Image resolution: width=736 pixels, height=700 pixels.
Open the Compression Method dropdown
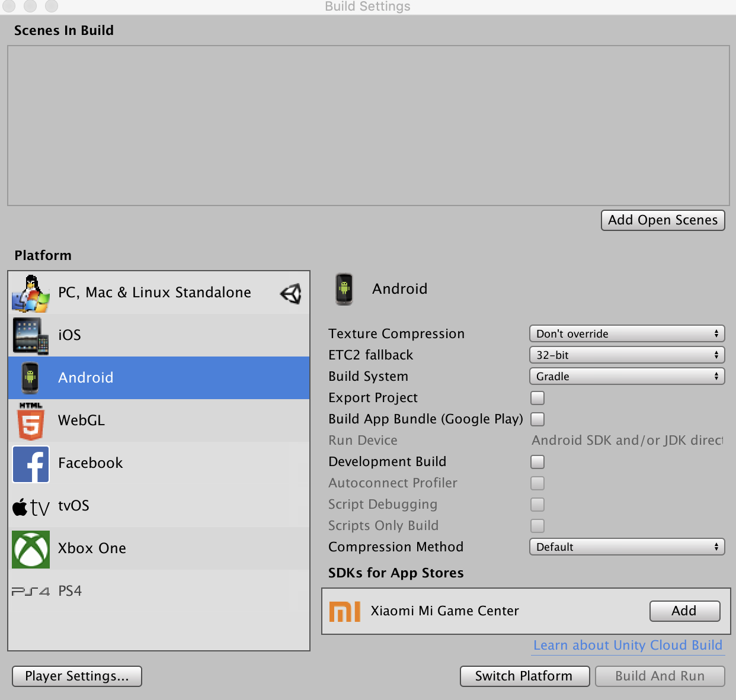(627, 547)
